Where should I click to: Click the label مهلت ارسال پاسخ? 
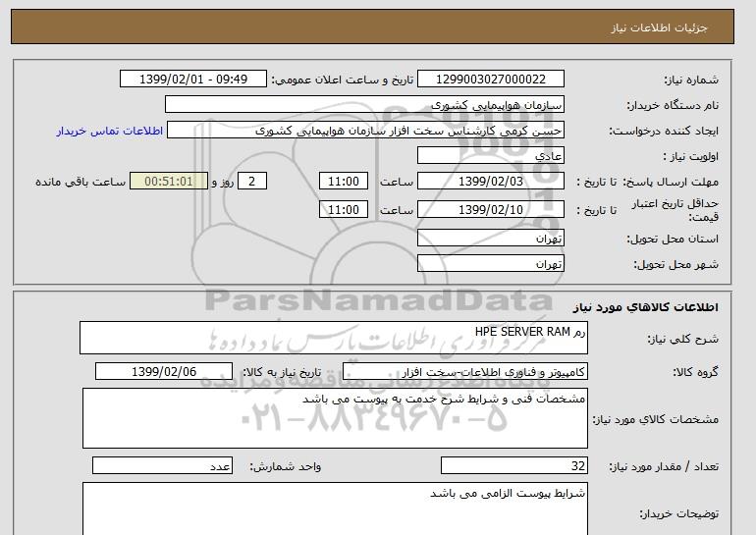point(671,182)
